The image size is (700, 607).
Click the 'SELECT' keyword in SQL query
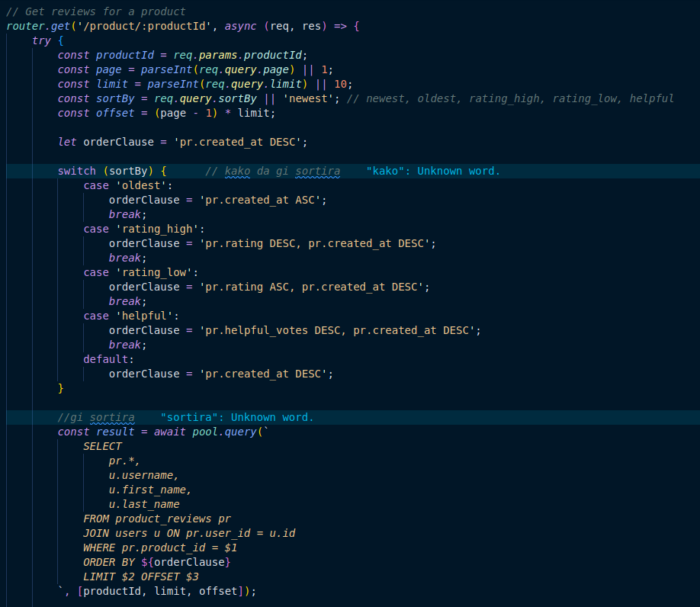[102, 446]
